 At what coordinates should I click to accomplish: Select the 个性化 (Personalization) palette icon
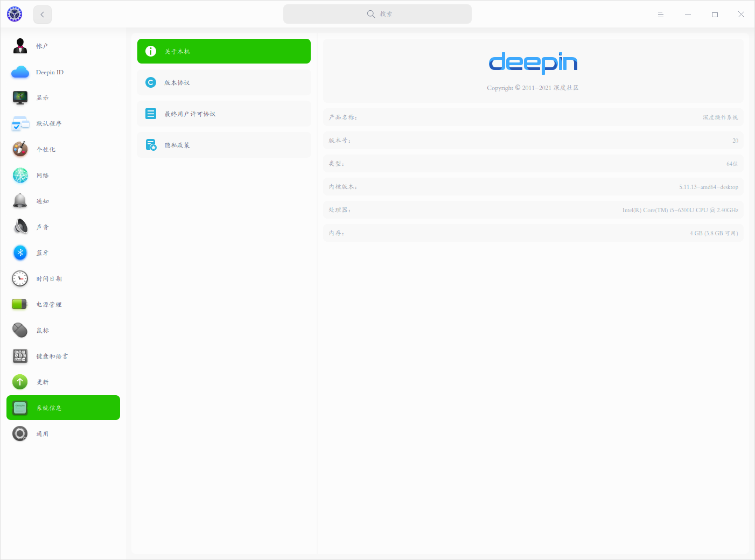tap(20, 149)
